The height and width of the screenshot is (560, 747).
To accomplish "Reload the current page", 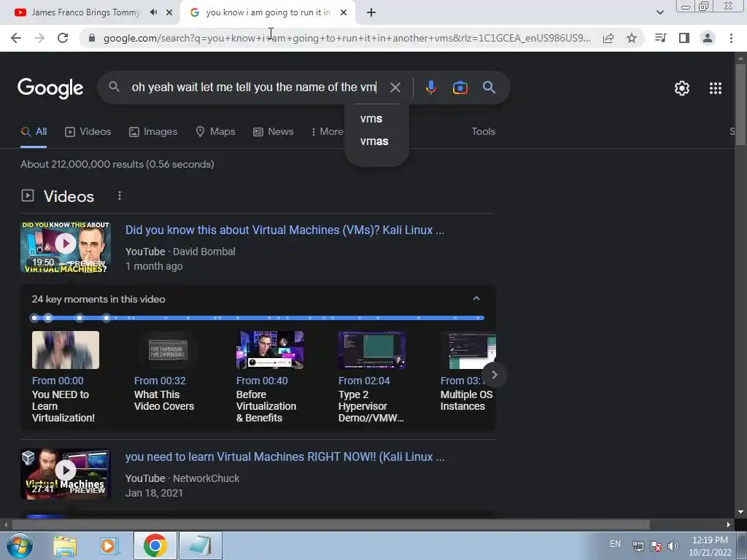I will tap(63, 38).
